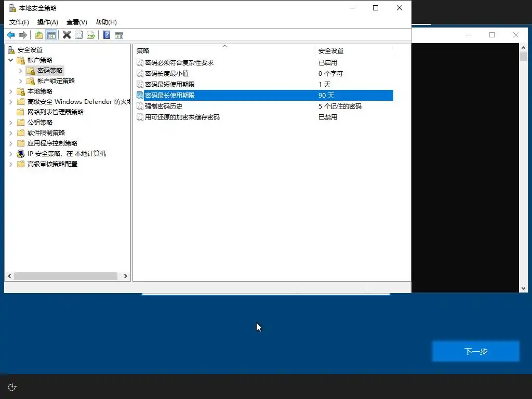Click the tree pane horizontal scrollbar thumb

tap(66, 276)
